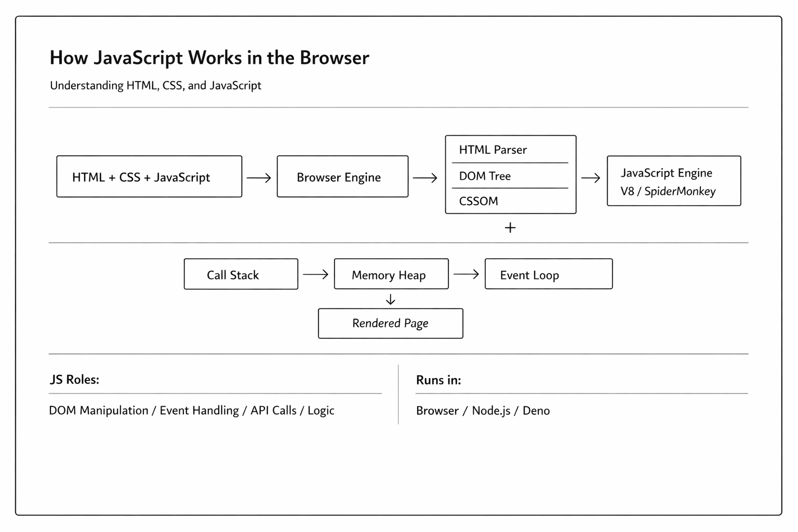Click the down arrow above Rendered Page
Screen dimensions: 798x532
391,300
